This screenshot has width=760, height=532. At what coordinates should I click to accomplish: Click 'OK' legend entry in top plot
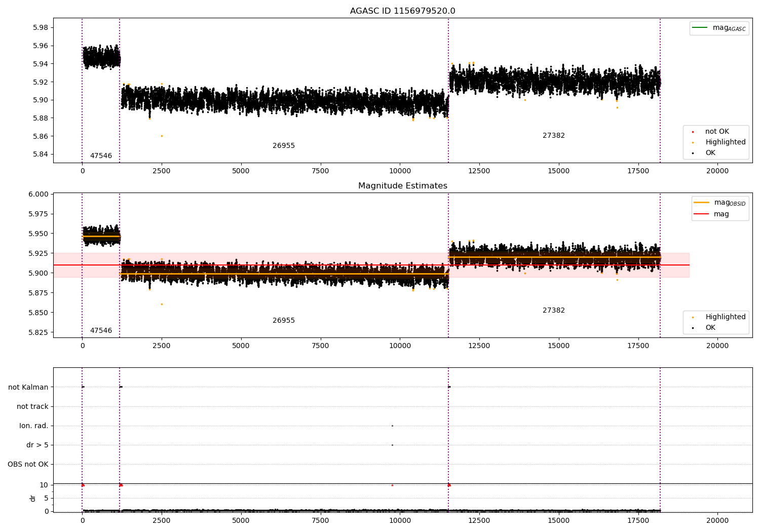tap(704, 153)
